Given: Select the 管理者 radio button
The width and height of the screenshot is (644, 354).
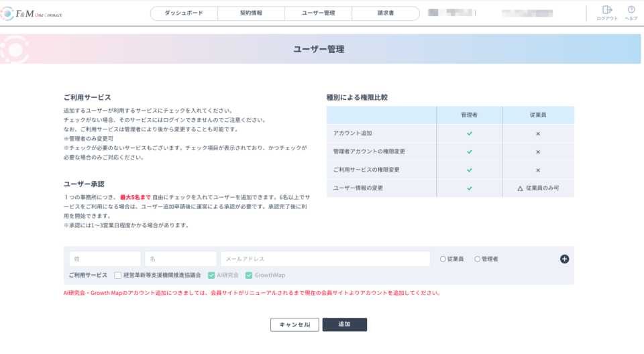Looking at the screenshot, I should point(478,259).
